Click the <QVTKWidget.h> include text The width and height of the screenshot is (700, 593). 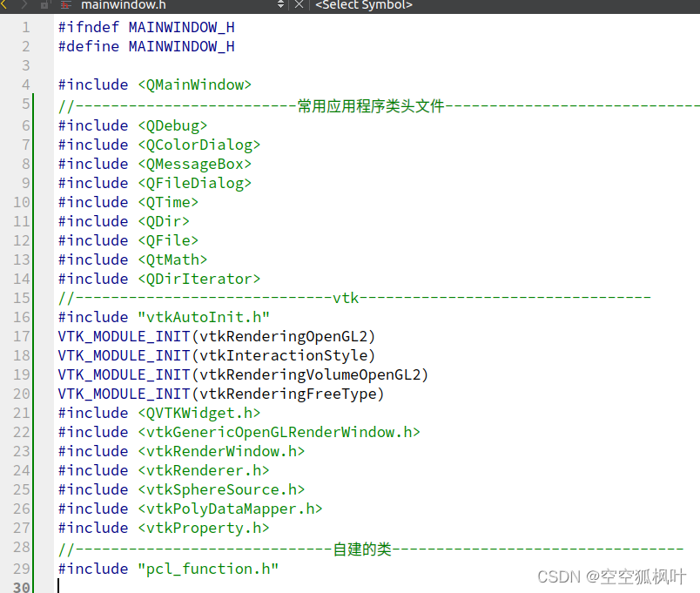199,413
